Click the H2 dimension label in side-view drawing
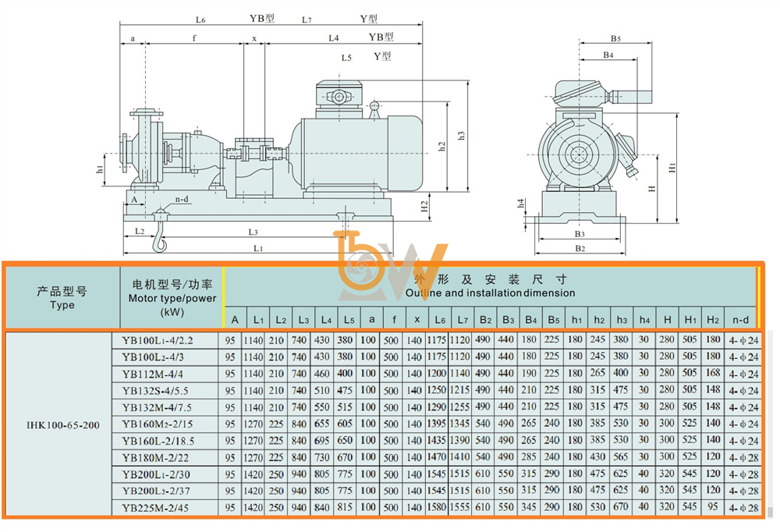Image resolution: width=780 pixels, height=532 pixels. (x=424, y=207)
